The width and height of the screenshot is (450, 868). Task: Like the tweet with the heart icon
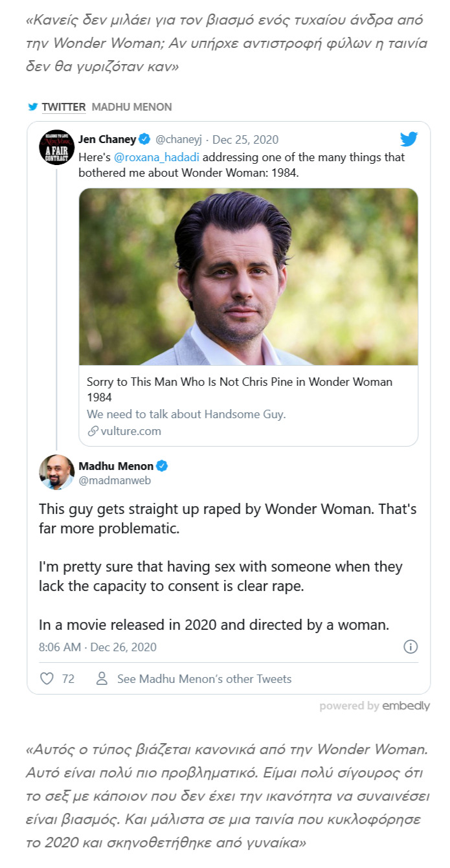(47, 679)
